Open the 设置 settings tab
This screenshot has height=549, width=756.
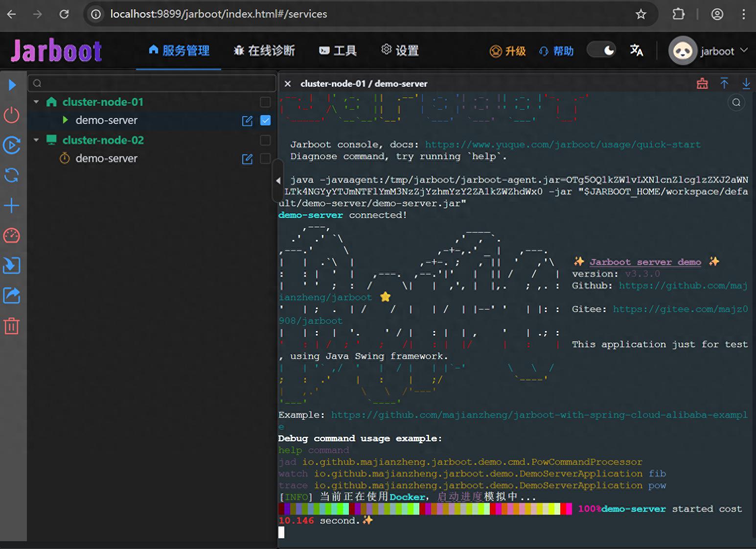400,51
